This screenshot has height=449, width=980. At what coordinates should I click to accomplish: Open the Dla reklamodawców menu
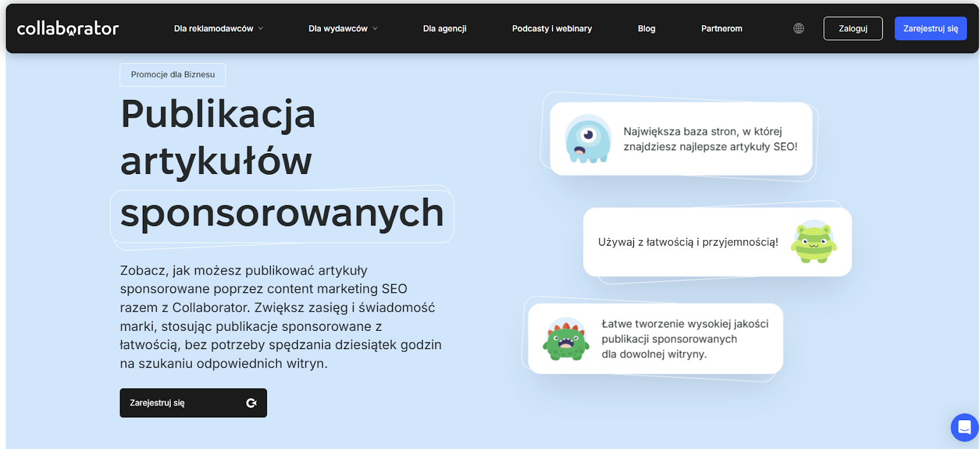pos(214,29)
